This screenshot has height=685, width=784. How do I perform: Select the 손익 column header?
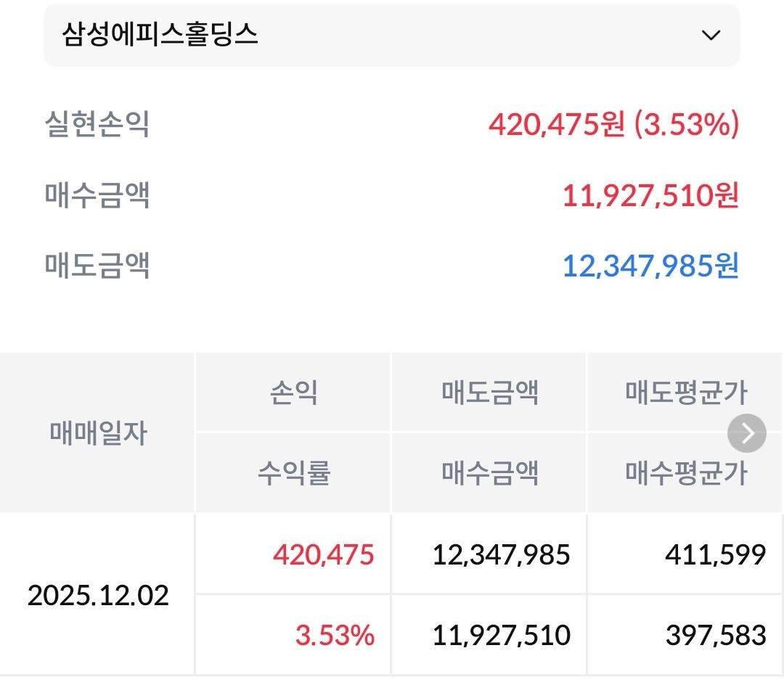coord(294,393)
